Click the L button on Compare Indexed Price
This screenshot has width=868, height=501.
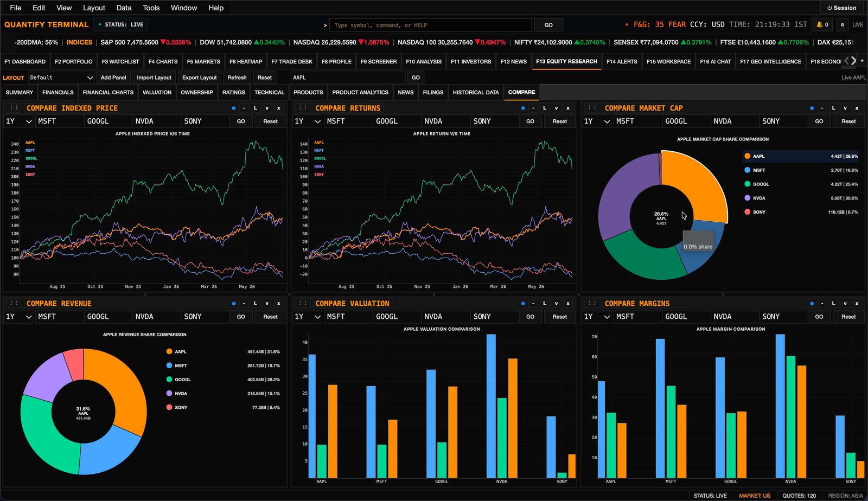tap(256, 108)
